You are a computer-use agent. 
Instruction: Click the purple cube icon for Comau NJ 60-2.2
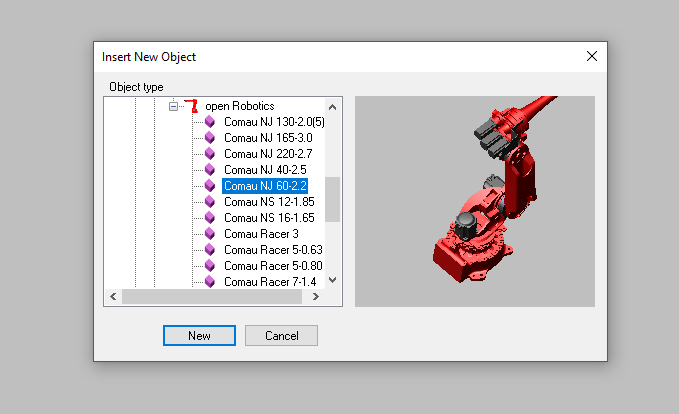pos(210,186)
